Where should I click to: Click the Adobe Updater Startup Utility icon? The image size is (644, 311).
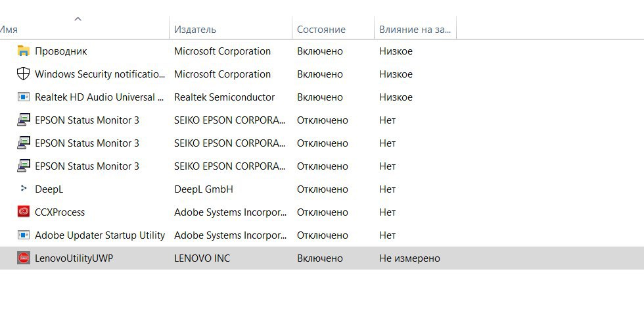24,235
